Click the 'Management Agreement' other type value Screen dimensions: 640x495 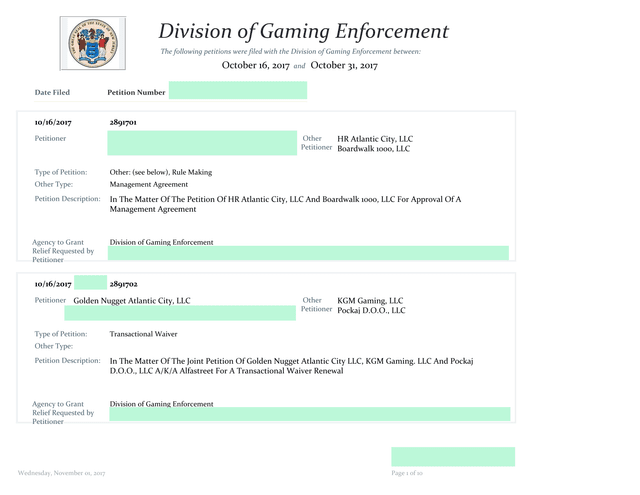(149, 184)
